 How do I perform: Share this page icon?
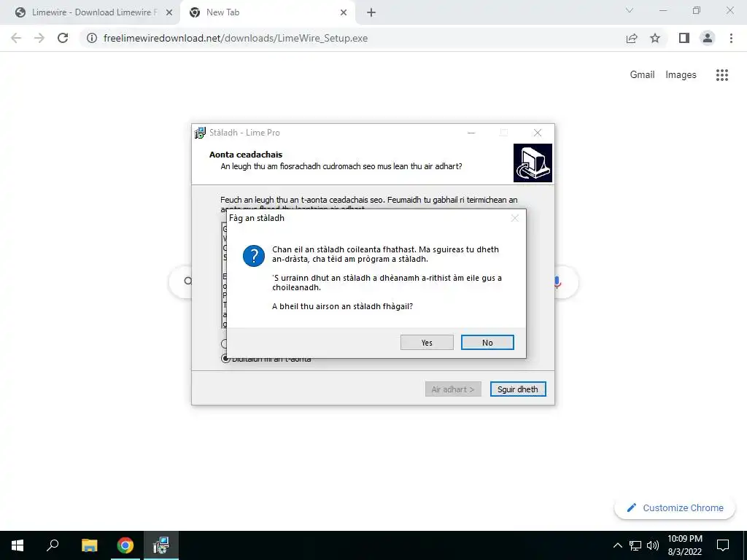tap(632, 38)
